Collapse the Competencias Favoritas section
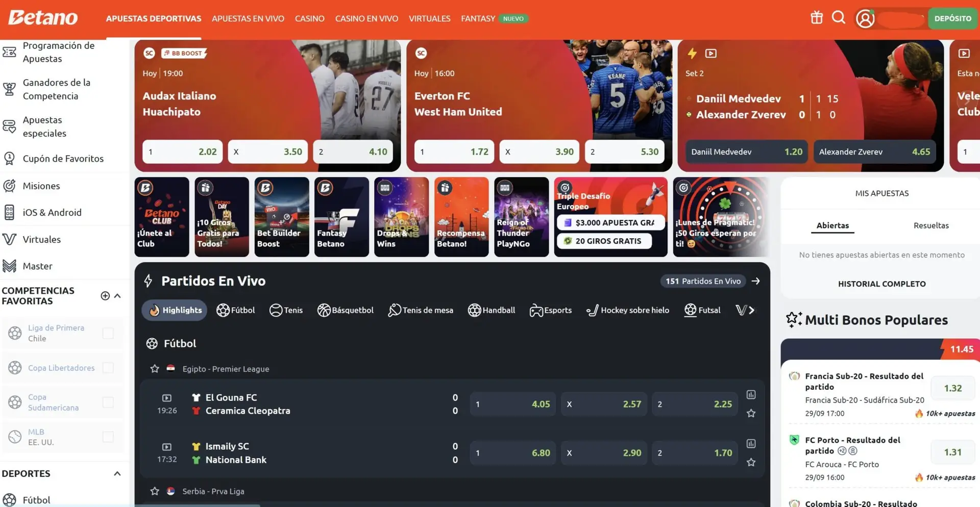 (x=117, y=296)
